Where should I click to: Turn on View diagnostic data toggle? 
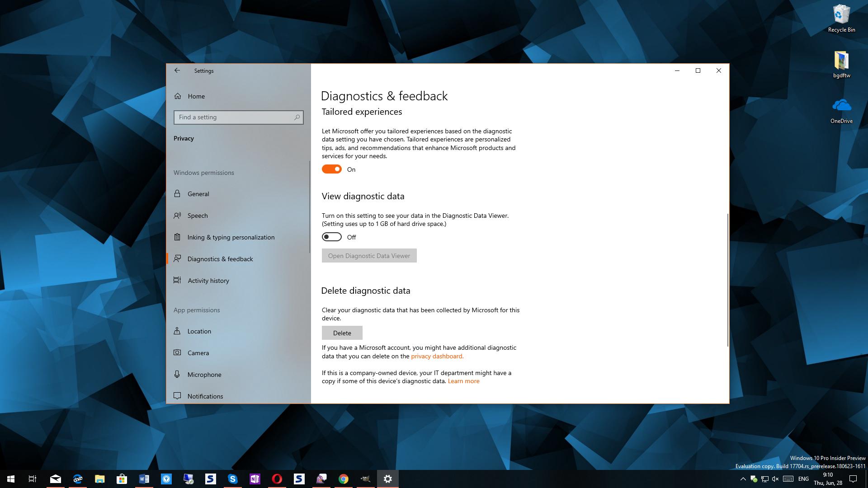tap(331, 237)
